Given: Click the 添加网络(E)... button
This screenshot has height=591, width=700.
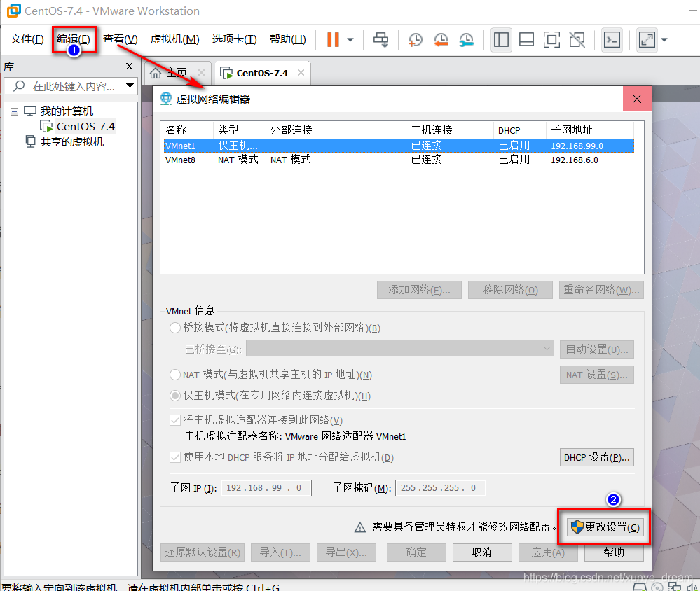Looking at the screenshot, I should coord(419,290).
